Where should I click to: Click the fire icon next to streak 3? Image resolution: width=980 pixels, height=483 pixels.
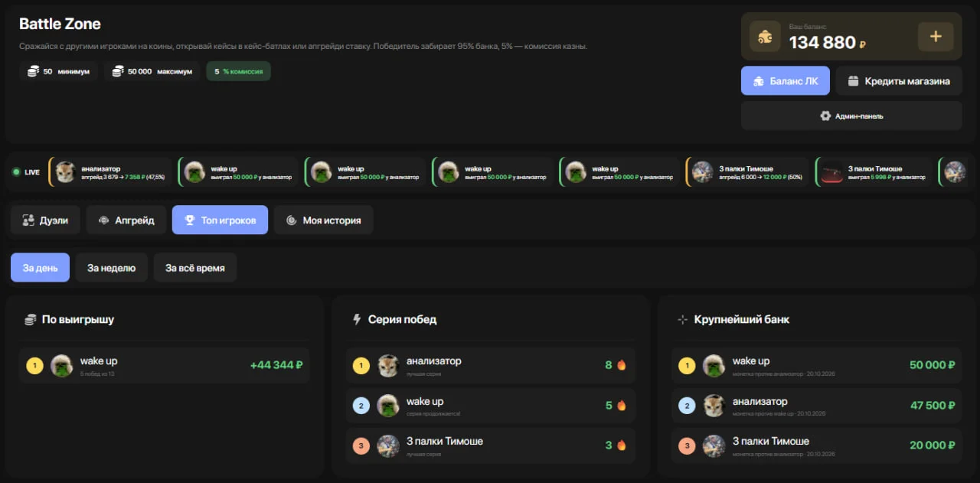point(622,445)
